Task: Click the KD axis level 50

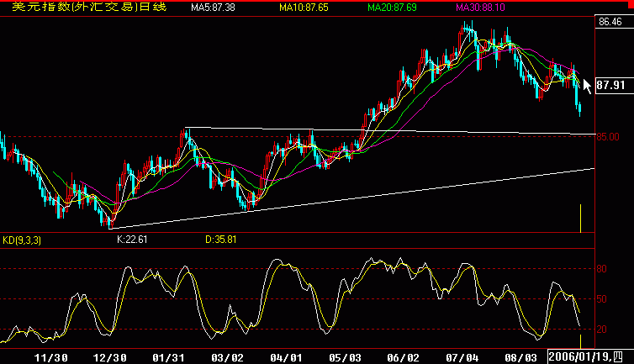Action: [602, 299]
